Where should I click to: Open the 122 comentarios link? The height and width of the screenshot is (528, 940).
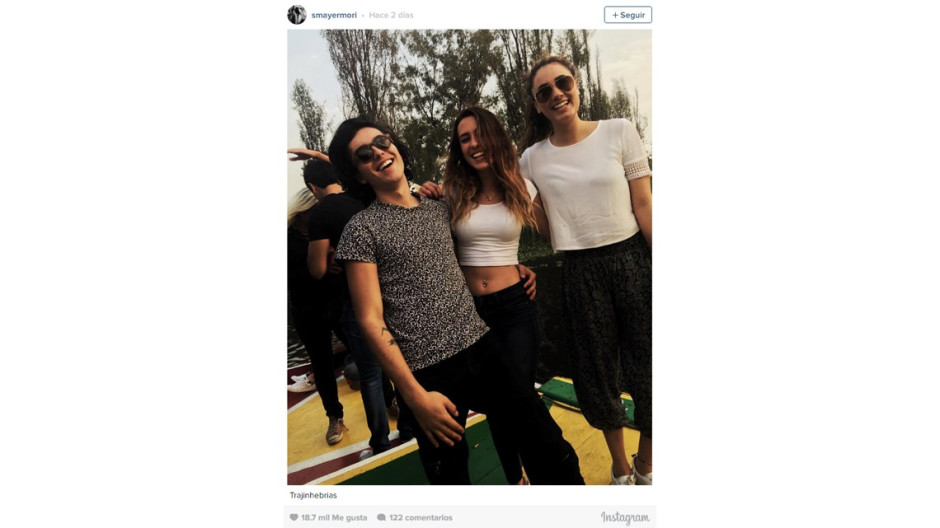(x=421, y=517)
